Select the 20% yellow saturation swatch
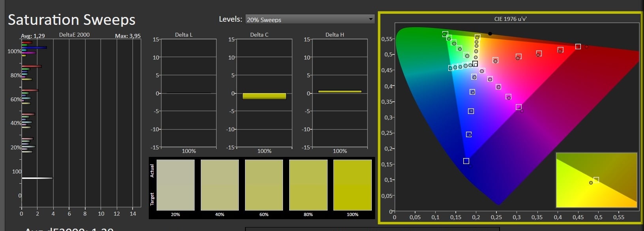644x231 pixels. [176, 185]
